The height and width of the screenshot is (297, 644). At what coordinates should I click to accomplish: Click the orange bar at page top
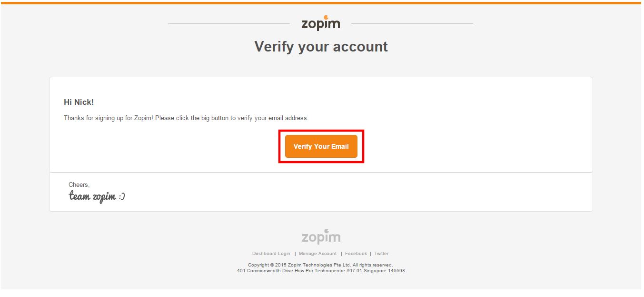click(322, 3)
